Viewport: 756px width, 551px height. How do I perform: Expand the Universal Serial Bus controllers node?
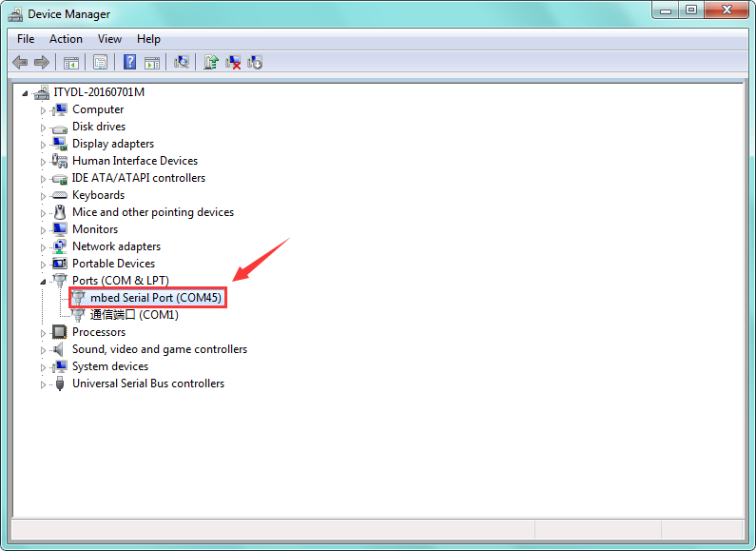[43, 384]
